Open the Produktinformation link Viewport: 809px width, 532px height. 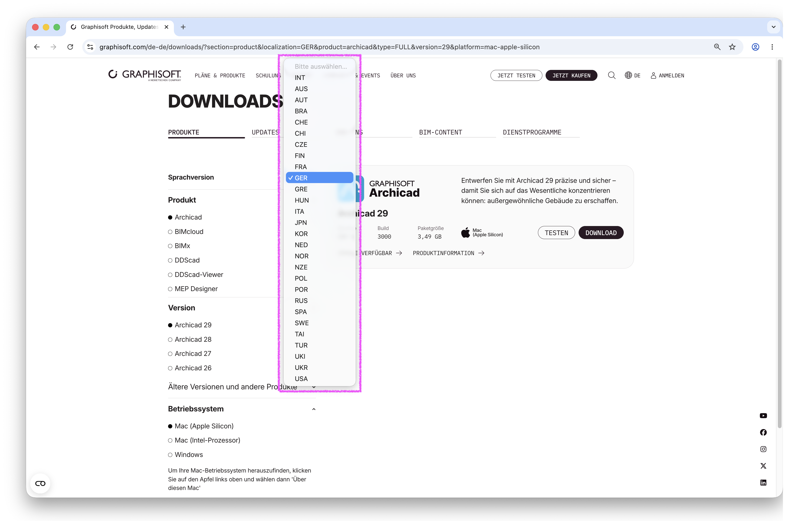click(x=448, y=253)
